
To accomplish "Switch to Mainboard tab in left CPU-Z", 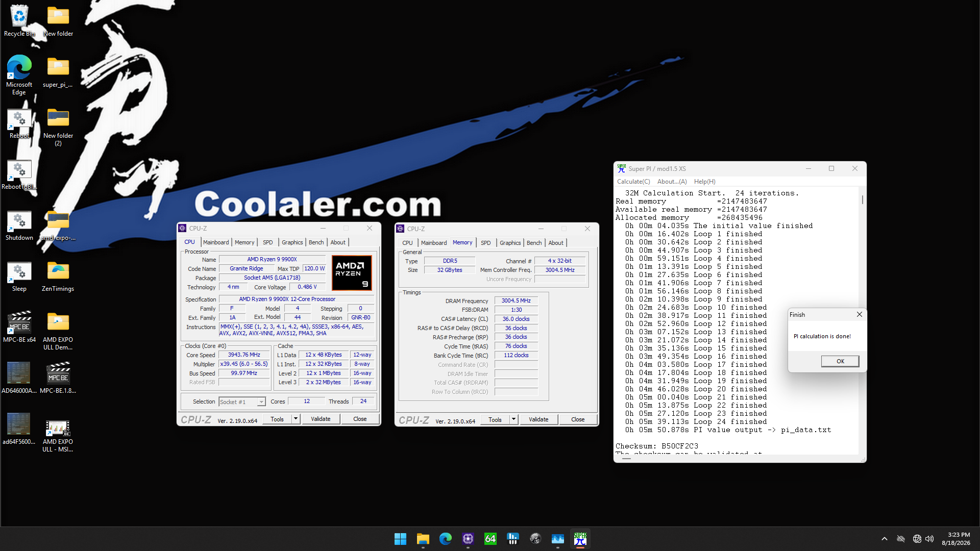I will (x=216, y=242).
